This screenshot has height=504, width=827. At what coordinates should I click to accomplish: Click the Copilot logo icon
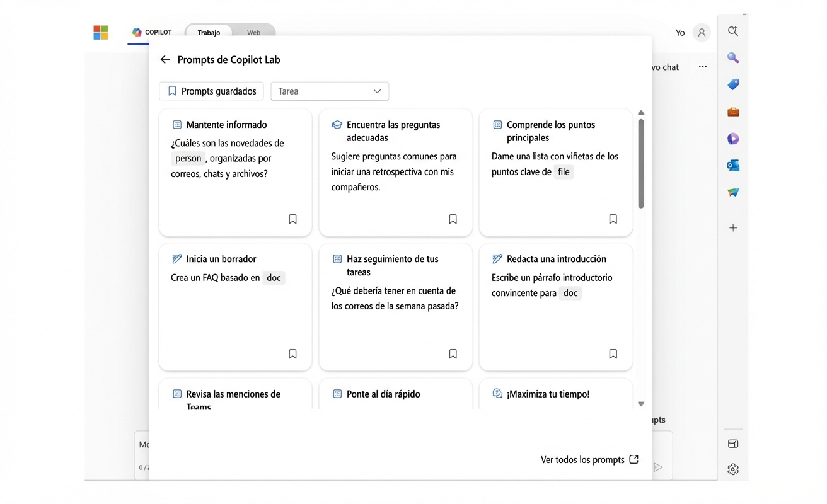pos(136,32)
